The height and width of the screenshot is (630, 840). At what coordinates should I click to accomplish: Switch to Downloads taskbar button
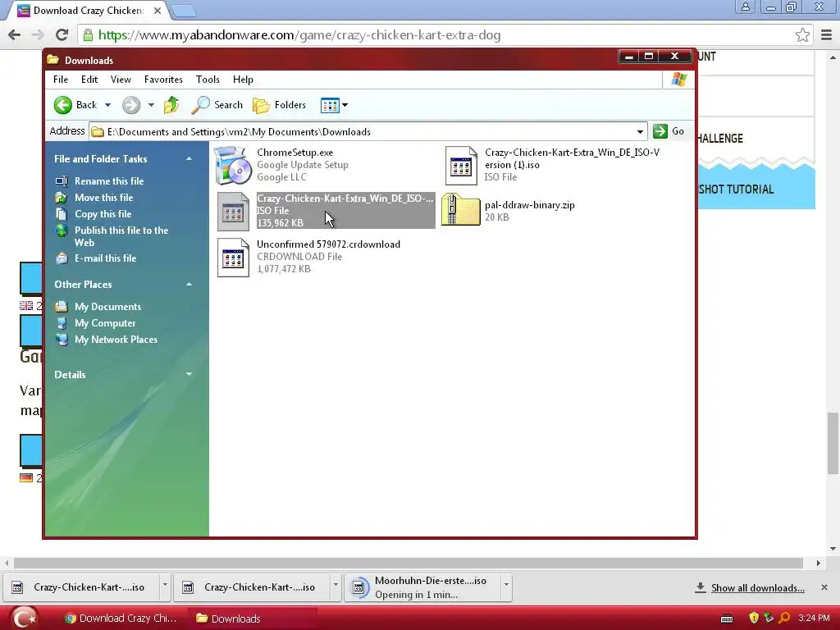click(x=252, y=619)
